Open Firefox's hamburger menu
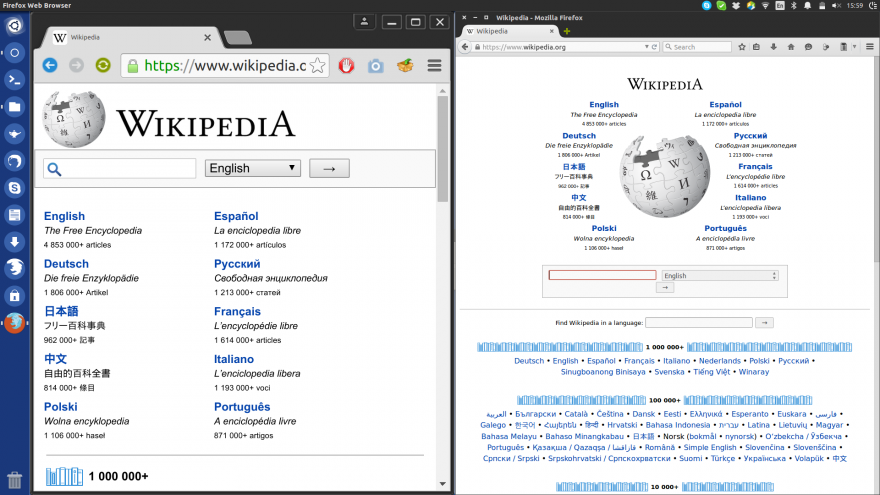Image resolution: width=880 pixels, height=495 pixels. [869, 47]
